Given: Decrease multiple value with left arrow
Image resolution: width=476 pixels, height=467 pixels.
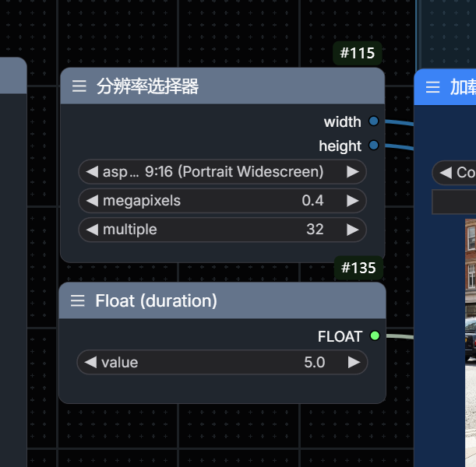Looking at the screenshot, I should click(92, 230).
